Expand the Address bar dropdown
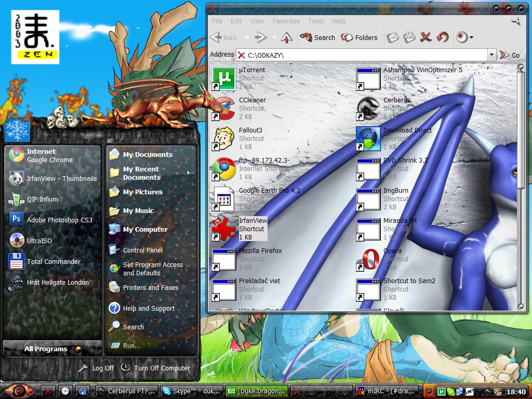 click(491, 55)
